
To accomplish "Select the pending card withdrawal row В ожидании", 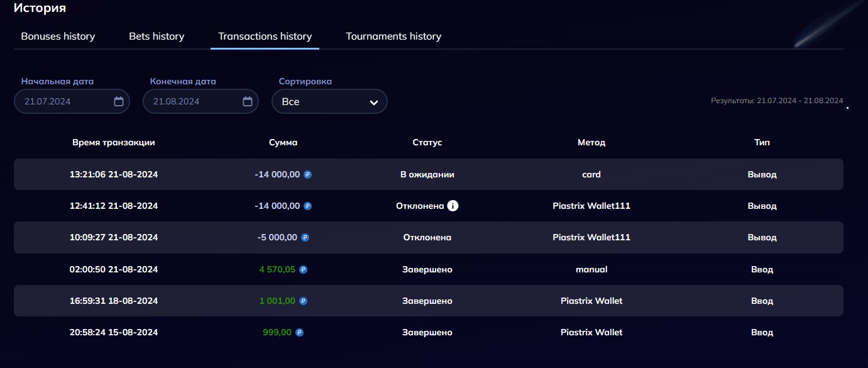I will (x=427, y=174).
